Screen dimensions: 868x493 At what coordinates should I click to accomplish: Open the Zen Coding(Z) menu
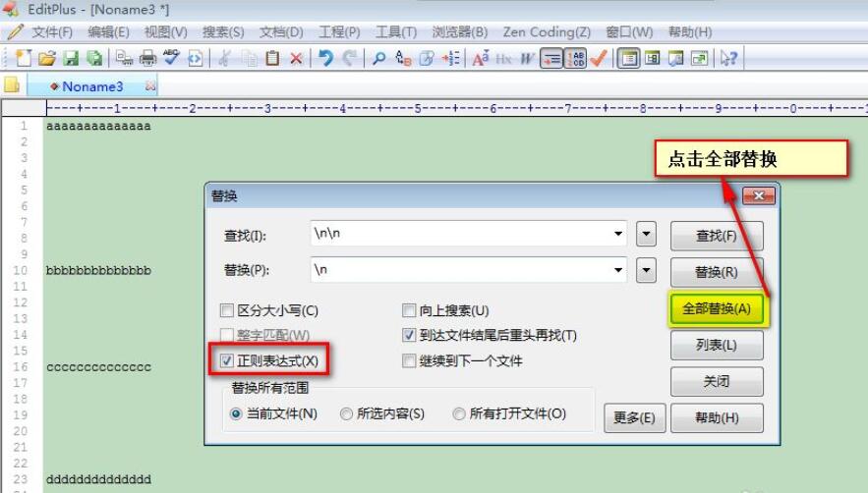[x=547, y=32]
